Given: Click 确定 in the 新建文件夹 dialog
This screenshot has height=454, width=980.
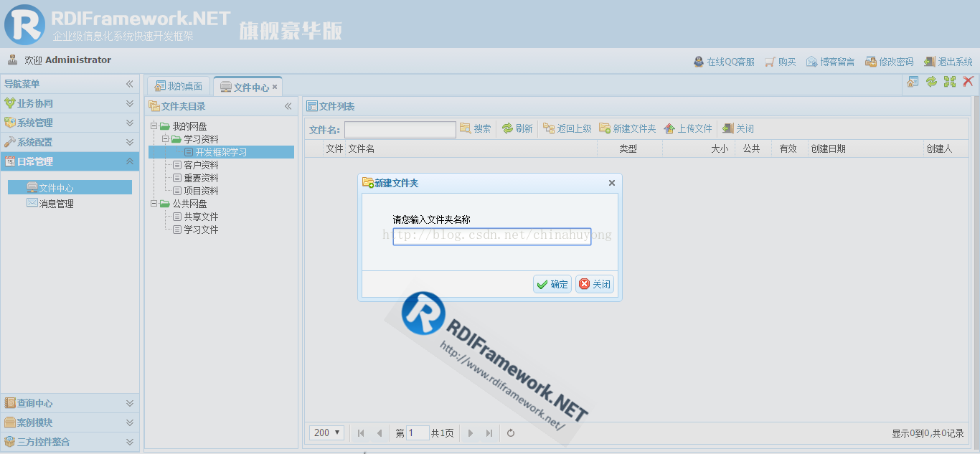Looking at the screenshot, I should click(x=552, y=284).
